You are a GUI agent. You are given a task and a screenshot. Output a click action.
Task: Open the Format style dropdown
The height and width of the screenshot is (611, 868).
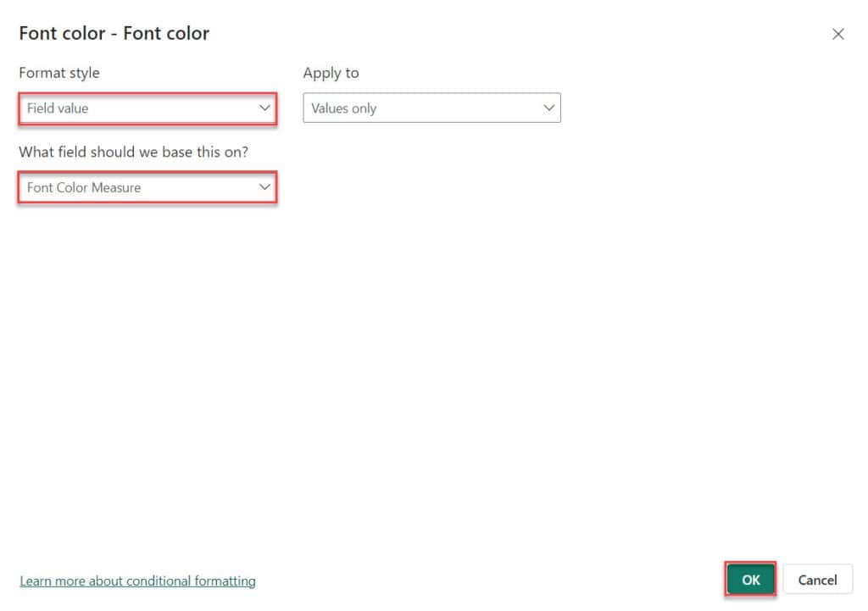(147, 108)
